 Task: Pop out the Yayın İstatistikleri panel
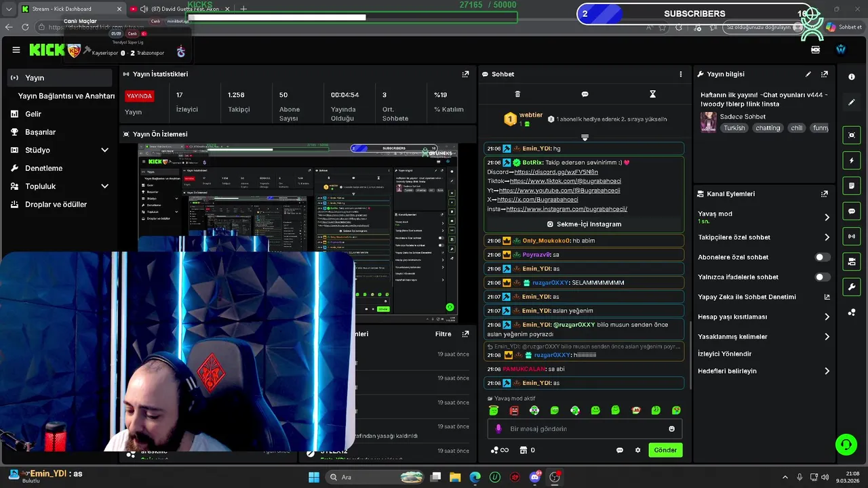click(x=465, y=74)
